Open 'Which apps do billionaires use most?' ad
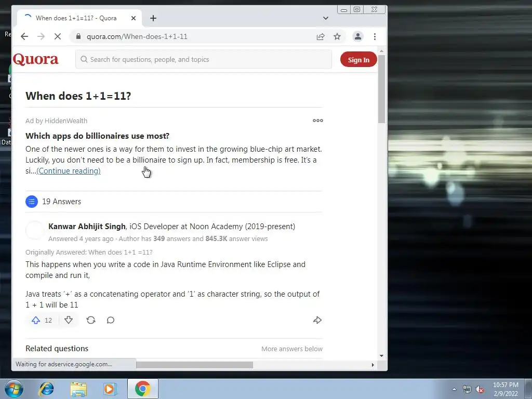The width and height of the screenshot is (532, 399). point(97,136)
